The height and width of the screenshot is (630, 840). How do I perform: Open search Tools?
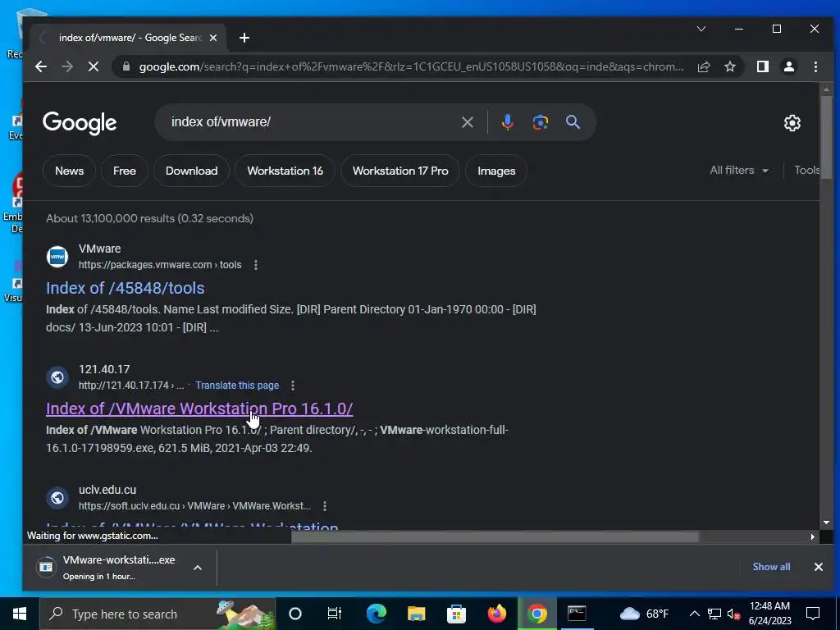(807, 171)
